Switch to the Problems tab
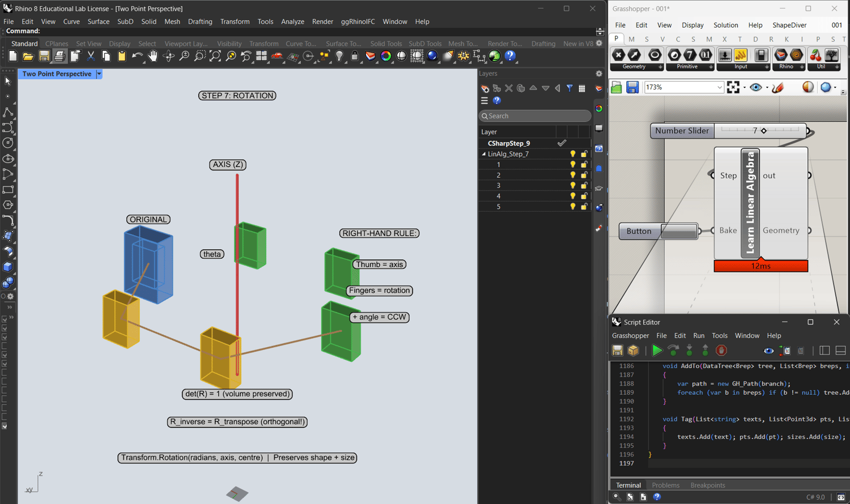This screenshot has width=850, height=504. (x=665, y=485)
